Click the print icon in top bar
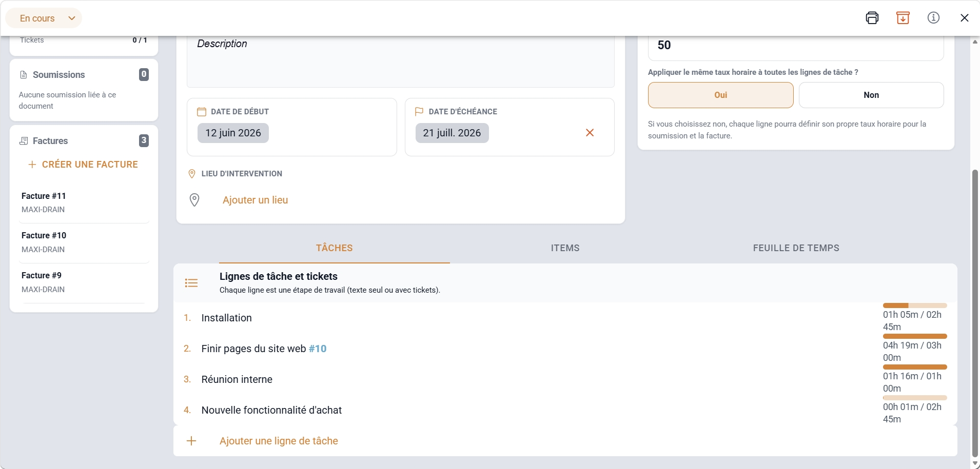 (x=872, y=18)
